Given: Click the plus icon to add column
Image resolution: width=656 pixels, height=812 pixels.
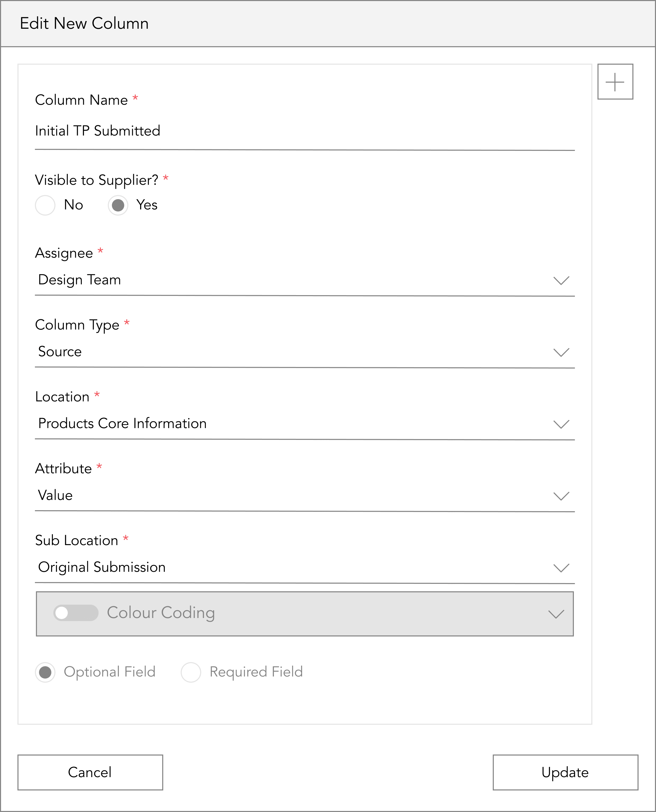Looking at the screenshot, I should (615, 82).
